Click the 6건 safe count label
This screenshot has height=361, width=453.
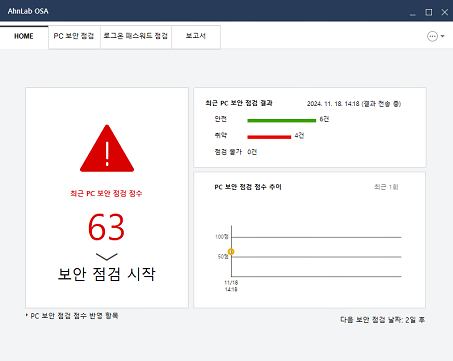[x=324, y=119]
